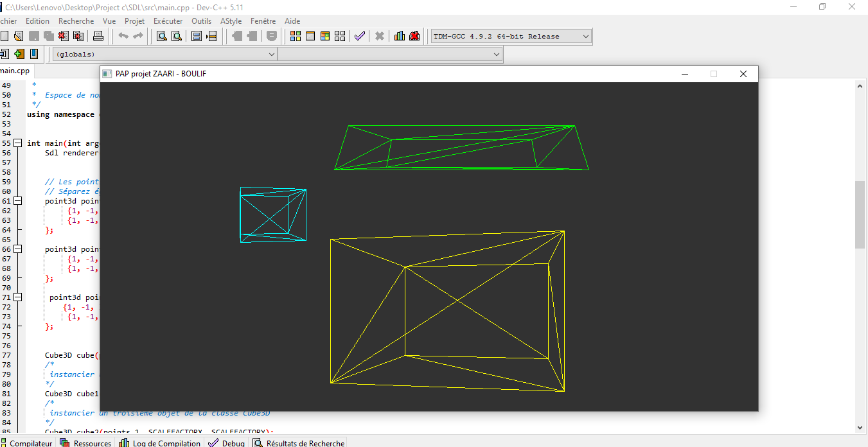Undo the last edit from toolbar

click(x=123, y=36)
